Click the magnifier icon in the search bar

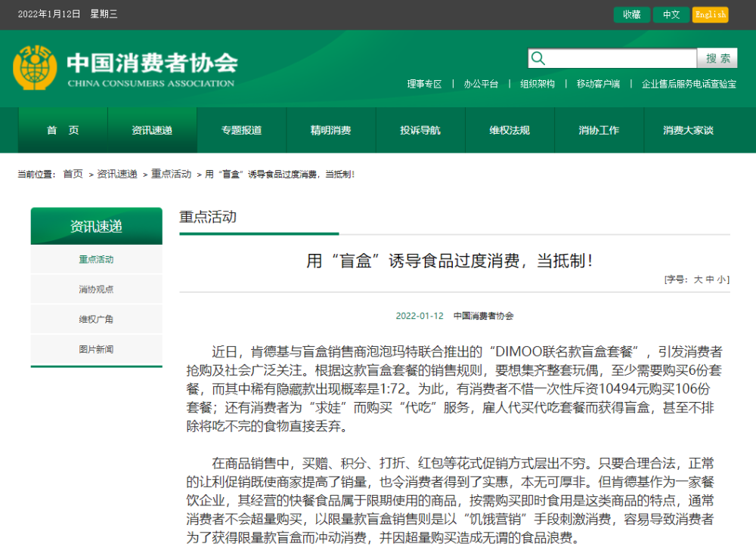[x=538, y=57]
